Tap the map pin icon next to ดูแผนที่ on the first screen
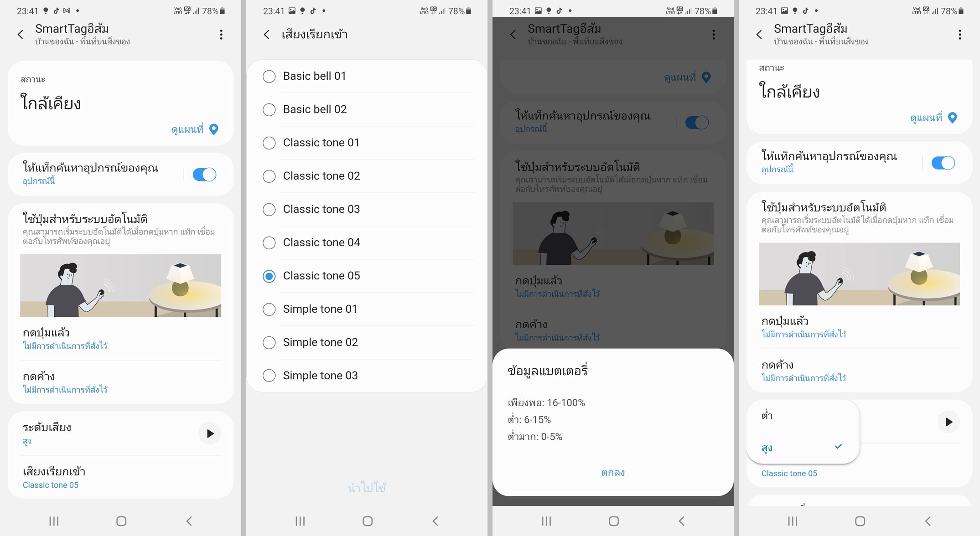Image resolution: width=980 pixels, height=536 pixels. click(213, 129)
